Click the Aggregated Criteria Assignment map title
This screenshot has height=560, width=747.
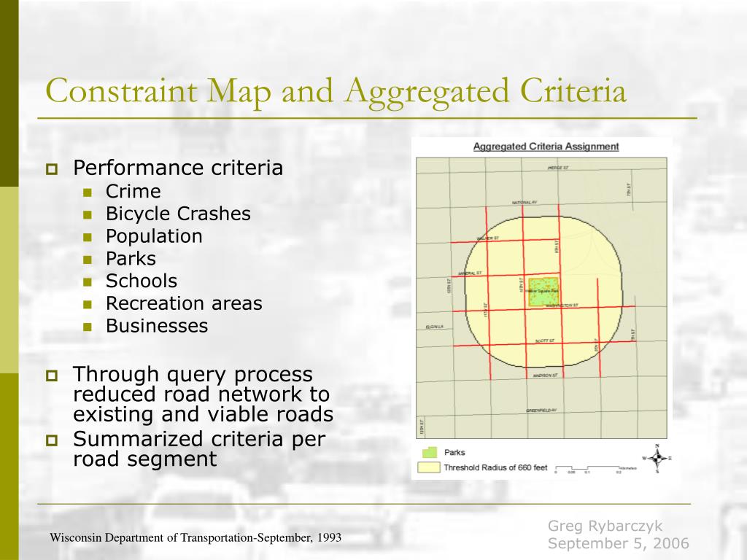pyautogui.click(x=546, y=146)
